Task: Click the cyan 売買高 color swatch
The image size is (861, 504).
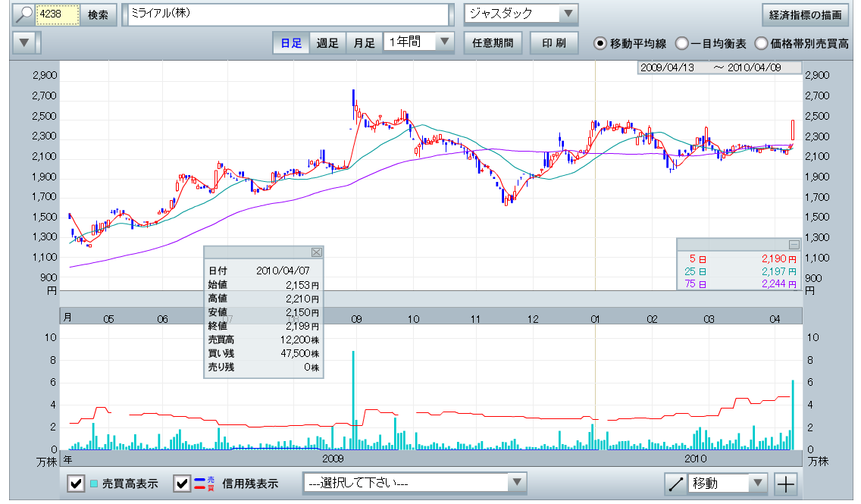Action: click(94, 484)
